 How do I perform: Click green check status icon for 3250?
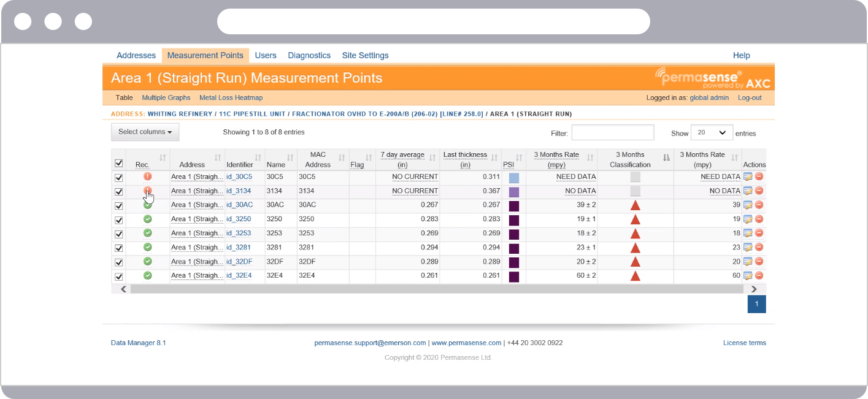click(x=147, y=218)
